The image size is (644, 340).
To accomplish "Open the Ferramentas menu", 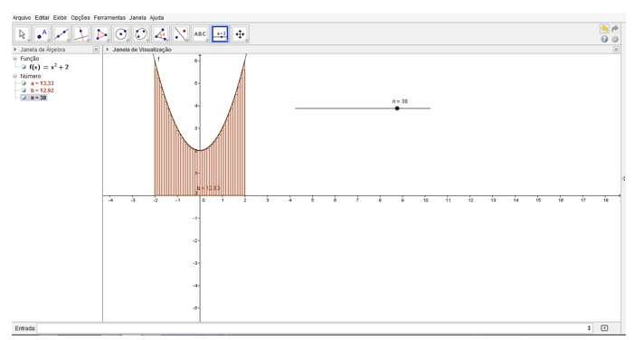I will tap(109, 18).
